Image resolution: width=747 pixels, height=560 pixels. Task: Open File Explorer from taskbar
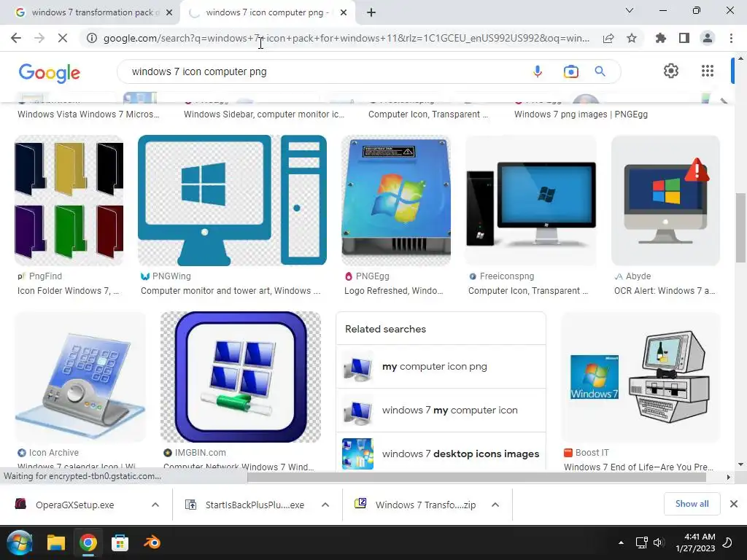pyautogui.click(x=55, y=542)
